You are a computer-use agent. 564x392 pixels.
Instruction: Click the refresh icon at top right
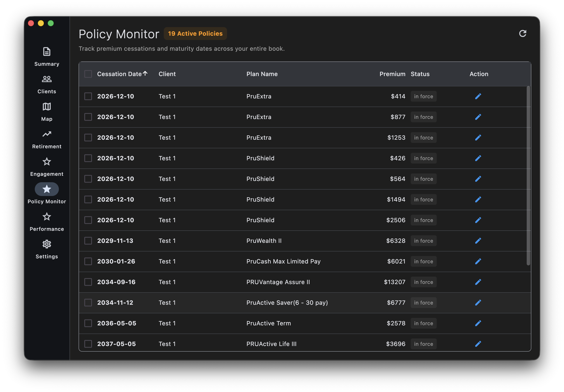(x=523, y=33)
